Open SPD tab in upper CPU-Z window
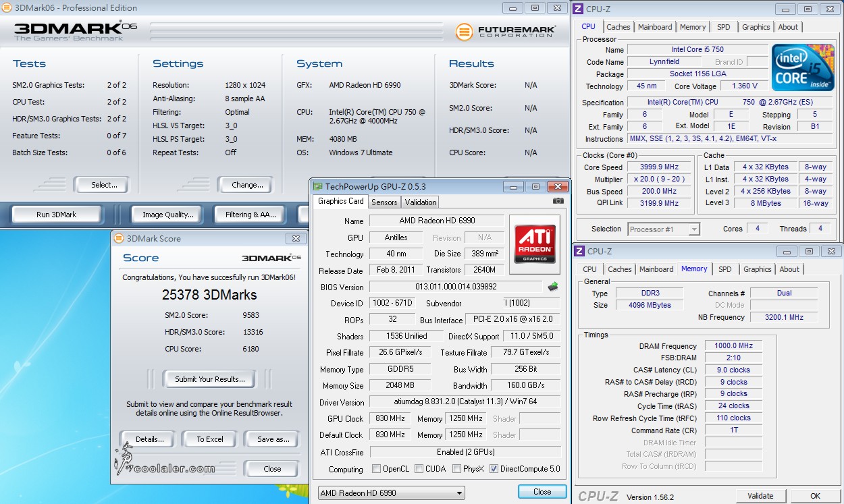Screen dimensions: 844x504 [724, 27]
